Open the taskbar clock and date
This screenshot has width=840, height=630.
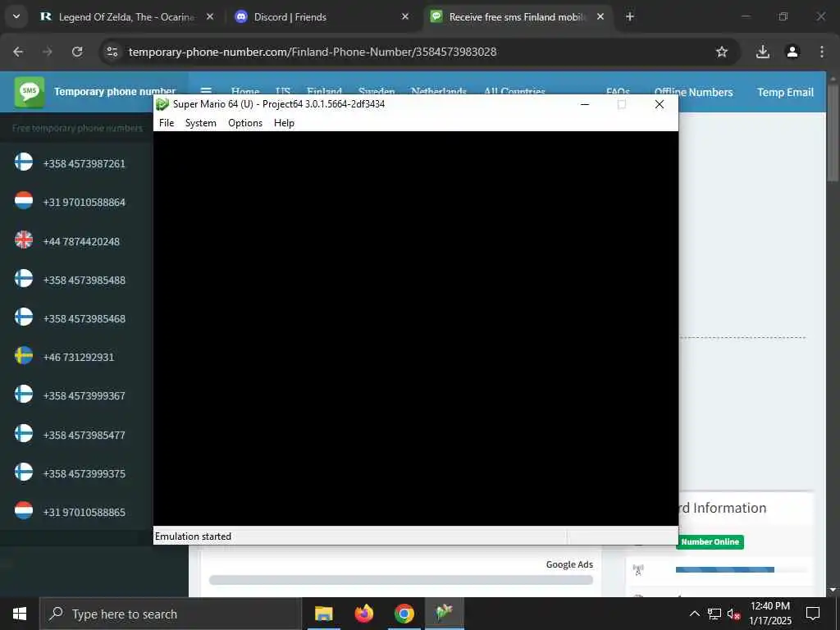(x=770, y=614)
